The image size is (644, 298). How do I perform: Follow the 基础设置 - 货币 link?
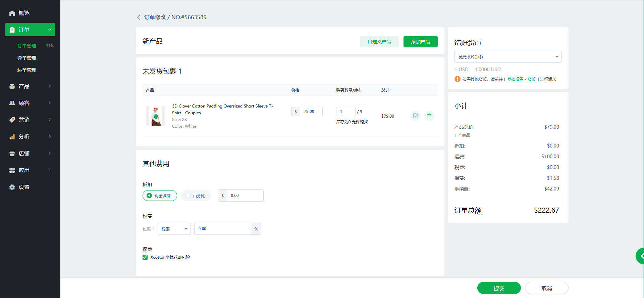[x=521, y=79]
